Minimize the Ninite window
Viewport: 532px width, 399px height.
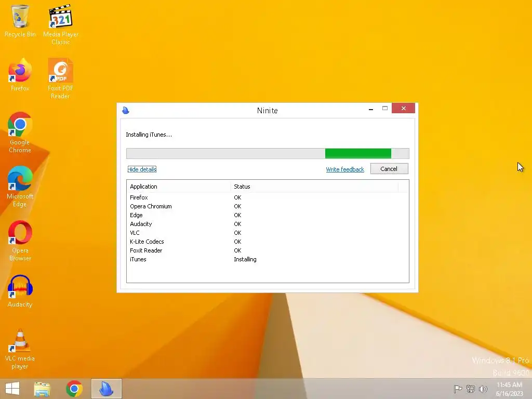pyautogui.click(x=371, y=109)
